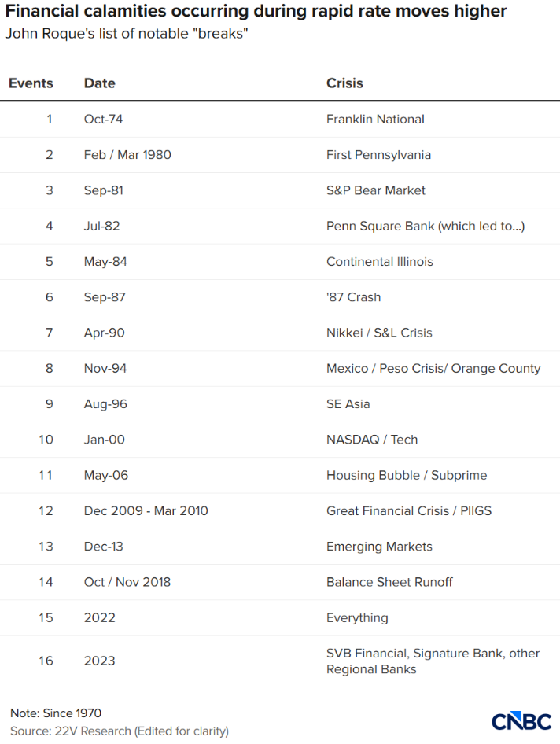Click the '87 Crash entry
The height and width of the screenshot is (744, 560).
[x=354, y=297]
